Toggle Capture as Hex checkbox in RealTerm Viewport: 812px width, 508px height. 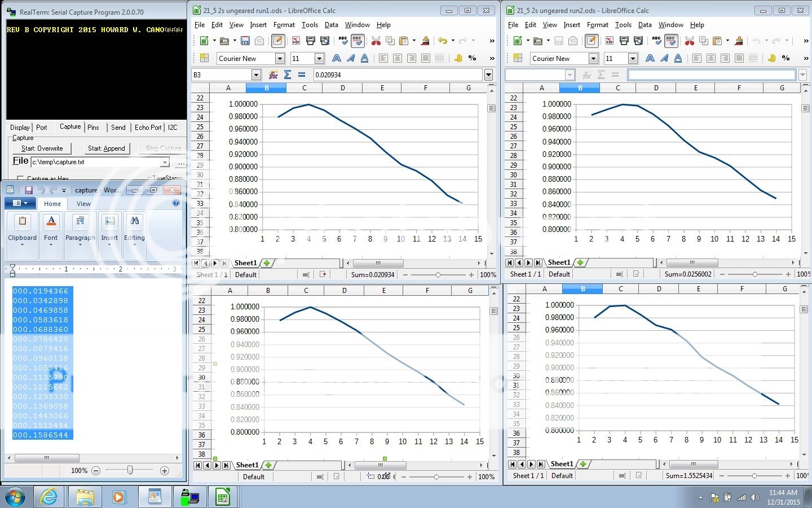[x=20, y=178]
